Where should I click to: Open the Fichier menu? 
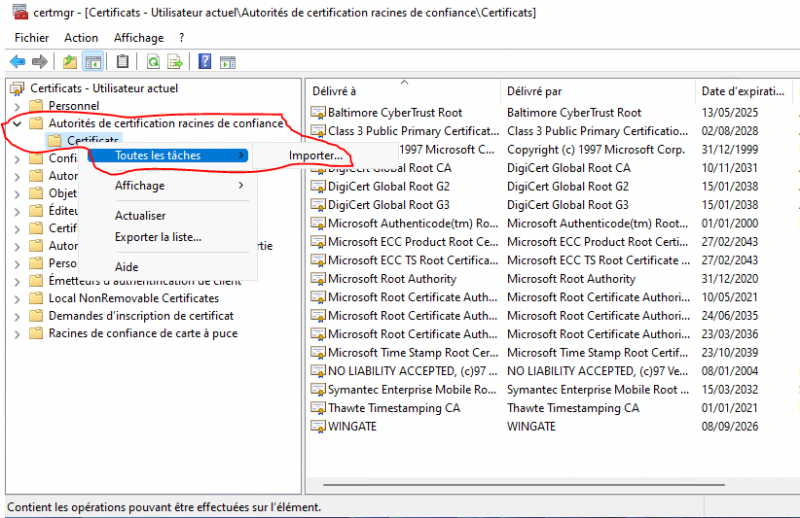(x=32, y=37)
